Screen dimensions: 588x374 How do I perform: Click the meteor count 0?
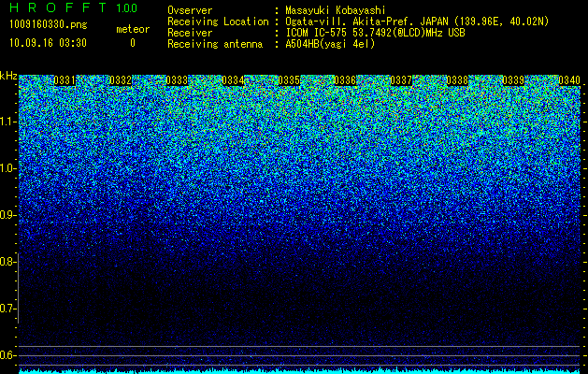[133, 43]
